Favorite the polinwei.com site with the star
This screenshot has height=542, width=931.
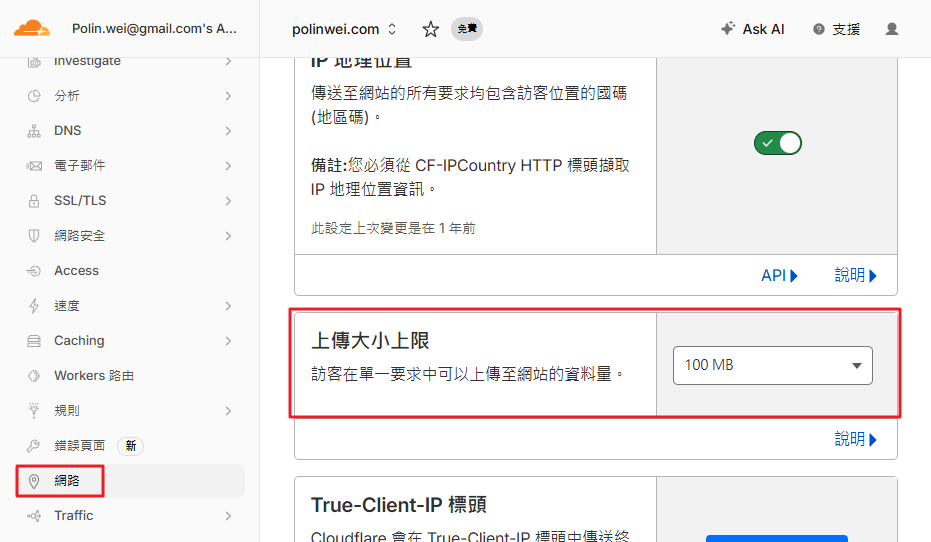tap(430, 29)
